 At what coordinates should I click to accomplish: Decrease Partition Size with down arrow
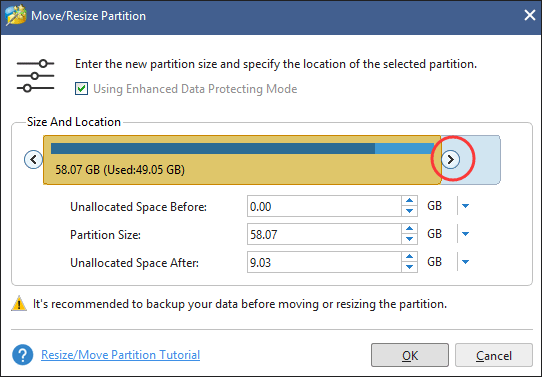(x=410, y=239)
